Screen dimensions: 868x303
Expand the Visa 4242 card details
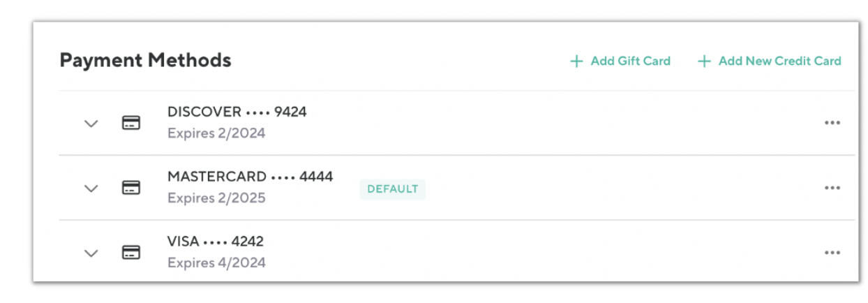click(x=91, y=253)
